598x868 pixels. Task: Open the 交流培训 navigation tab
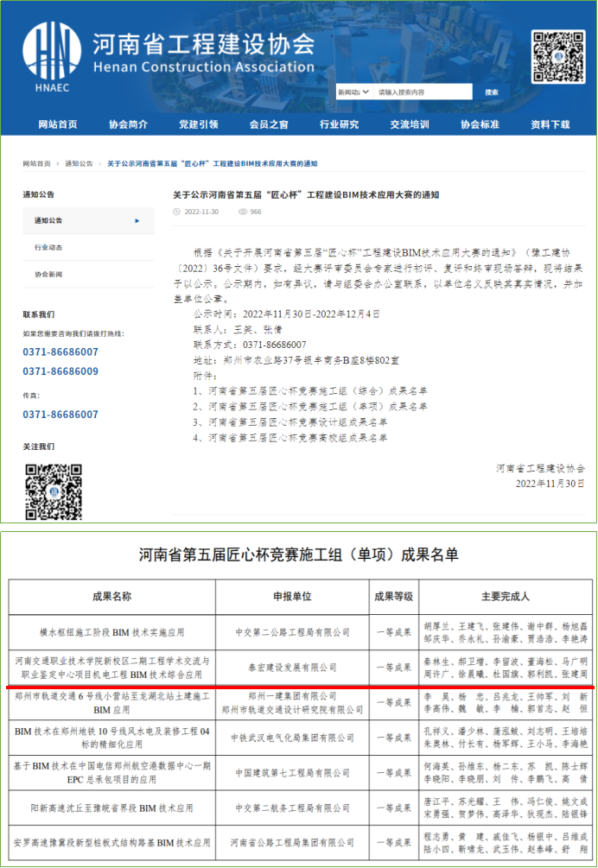pyautogui.click(x=410, y=124)
